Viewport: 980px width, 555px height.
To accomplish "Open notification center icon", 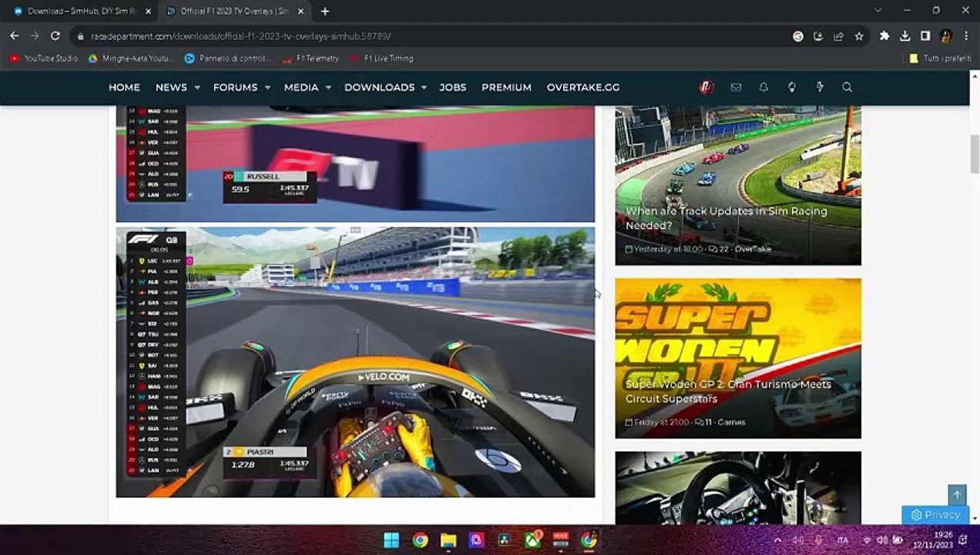I will (x=964, y=540).
